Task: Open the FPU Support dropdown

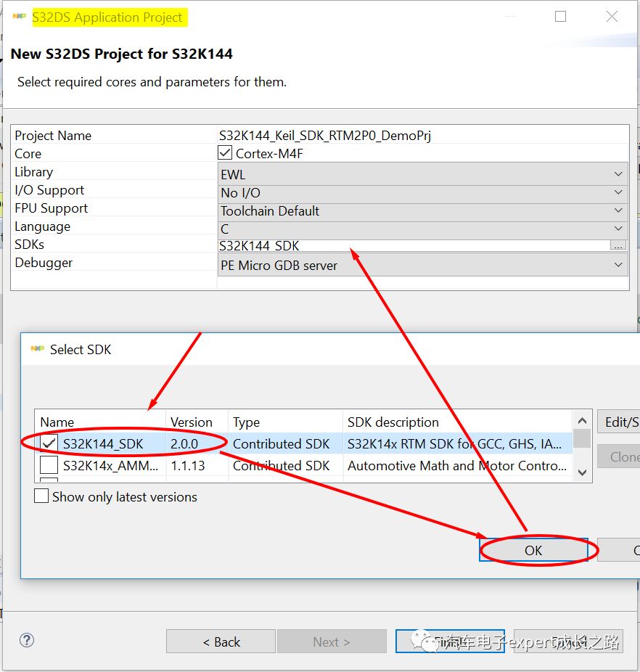Action: click(617, 210)
